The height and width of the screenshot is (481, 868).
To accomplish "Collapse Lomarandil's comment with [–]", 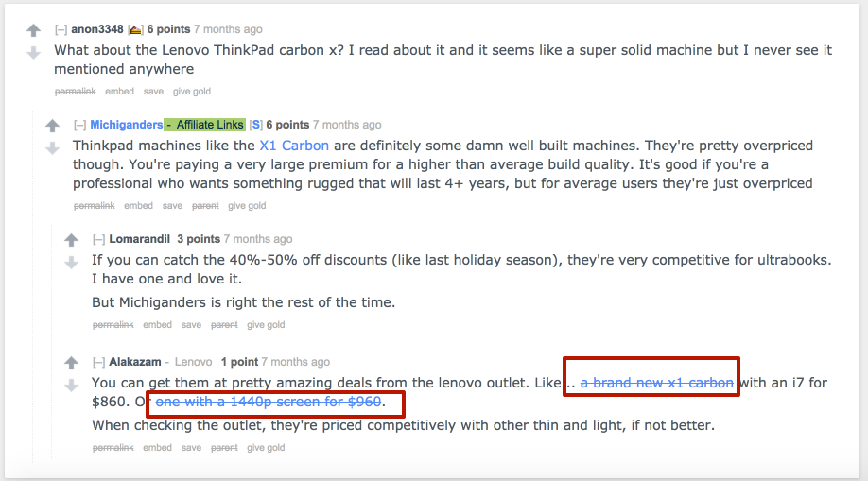I will pos(99,239).
